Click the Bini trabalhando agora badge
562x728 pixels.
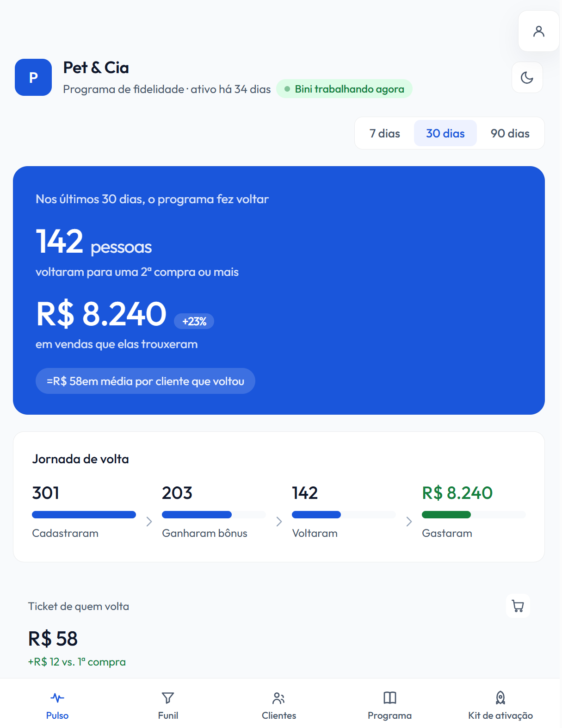344,89
